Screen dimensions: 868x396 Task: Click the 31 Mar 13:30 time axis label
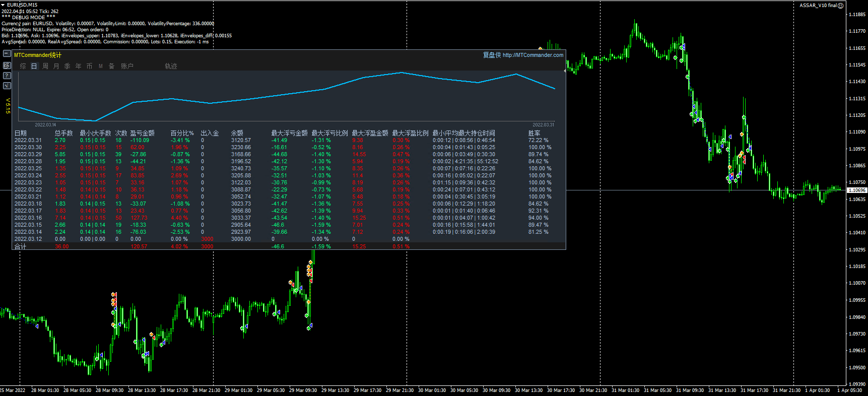[722, 390]
